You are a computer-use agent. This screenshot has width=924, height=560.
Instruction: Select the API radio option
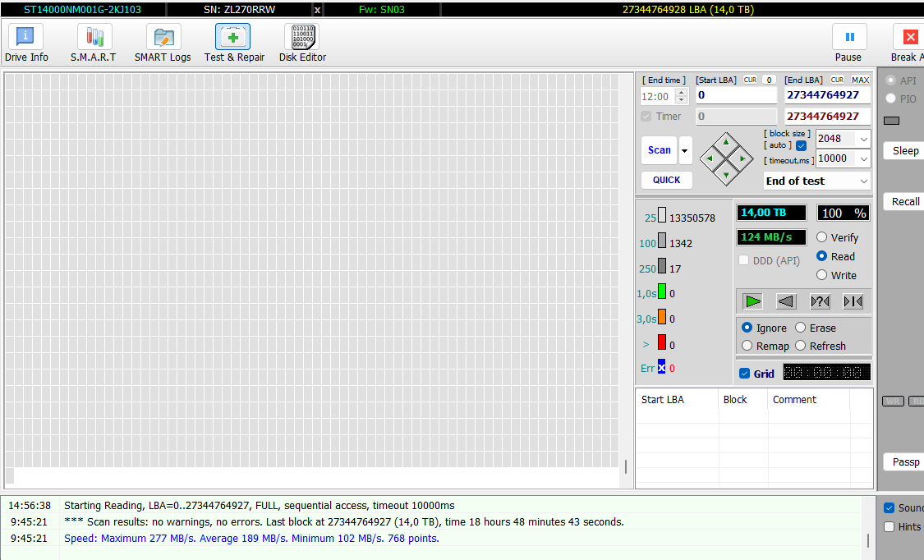tap(891, 80)
